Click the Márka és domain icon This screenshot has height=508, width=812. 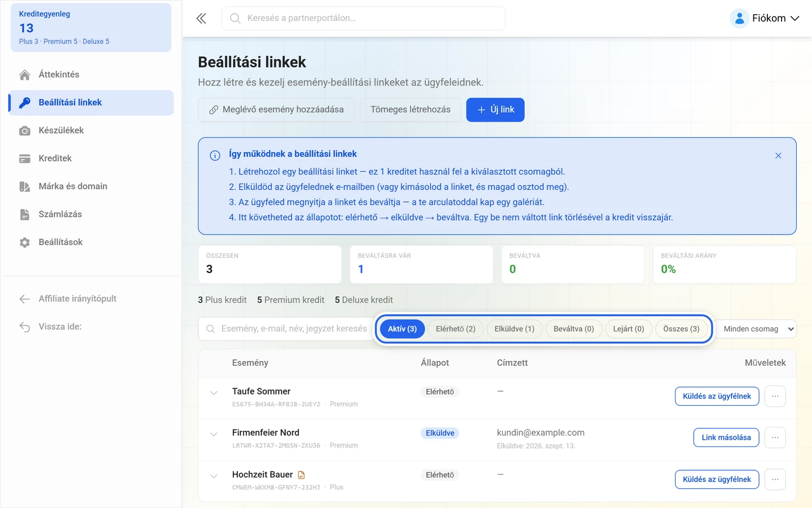point(25,187)
